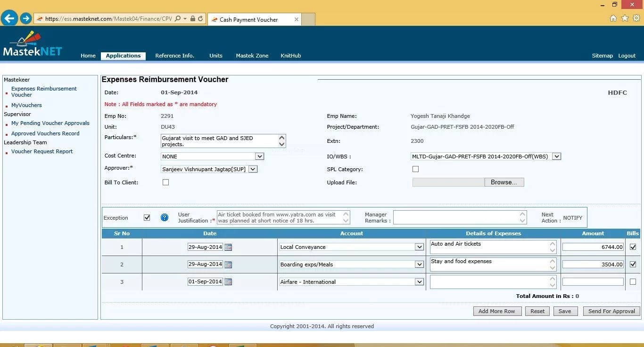Screen dimensions: 644x347
Task: Click the browser Forward arrow button
Action: coord(26,18)
